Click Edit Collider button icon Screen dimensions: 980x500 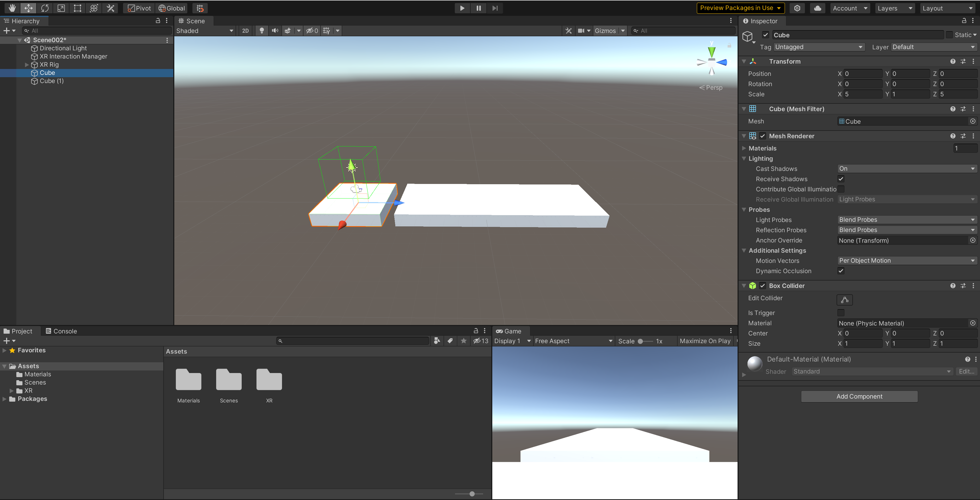pos(844,300)
